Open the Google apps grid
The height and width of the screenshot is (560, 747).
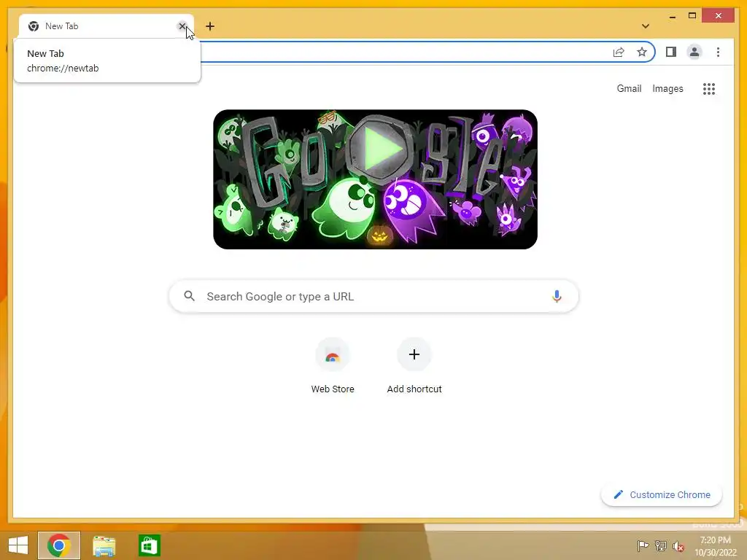point(709,88)
